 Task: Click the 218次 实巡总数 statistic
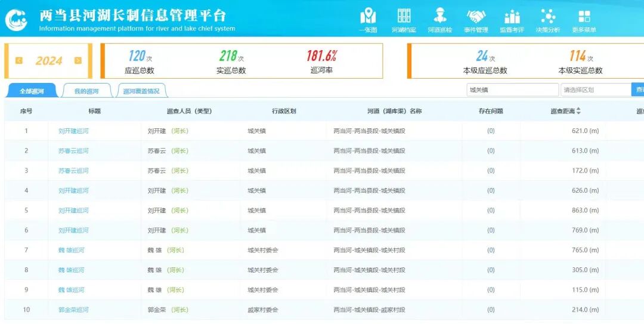231,61
